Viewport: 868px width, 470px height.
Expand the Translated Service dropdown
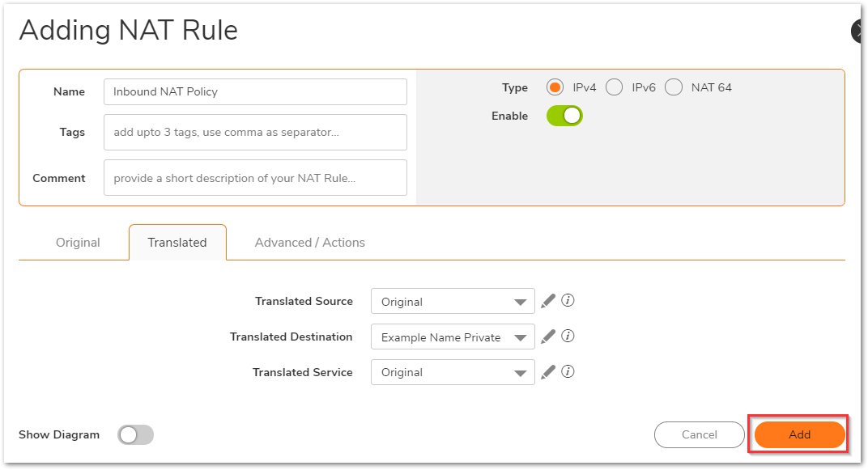[x=453, y=373]
